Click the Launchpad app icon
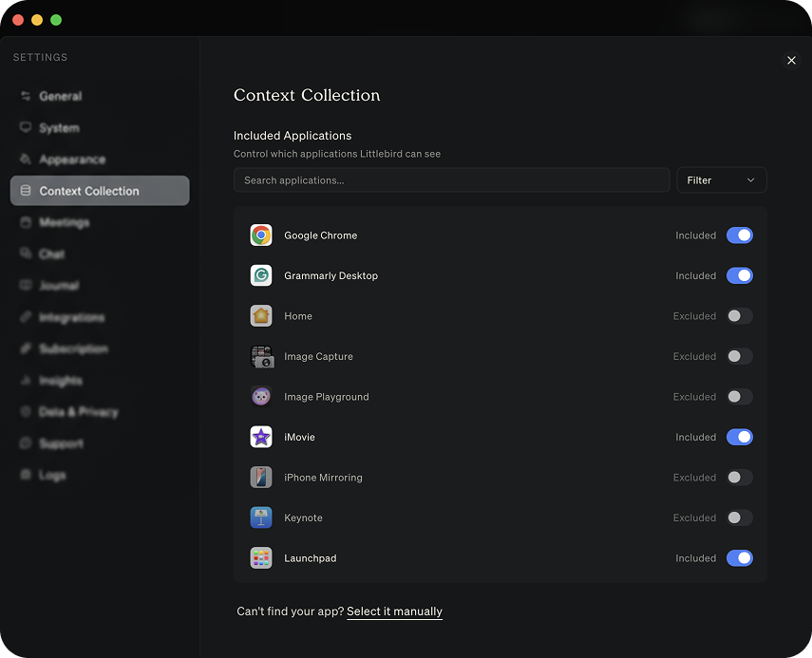Screen dimensions: 812x658 260,557
